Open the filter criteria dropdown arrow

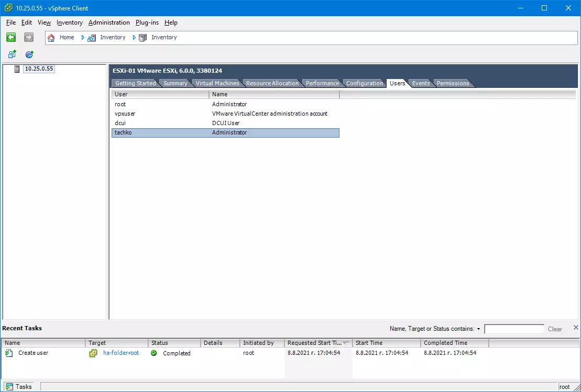pos(478,329)
